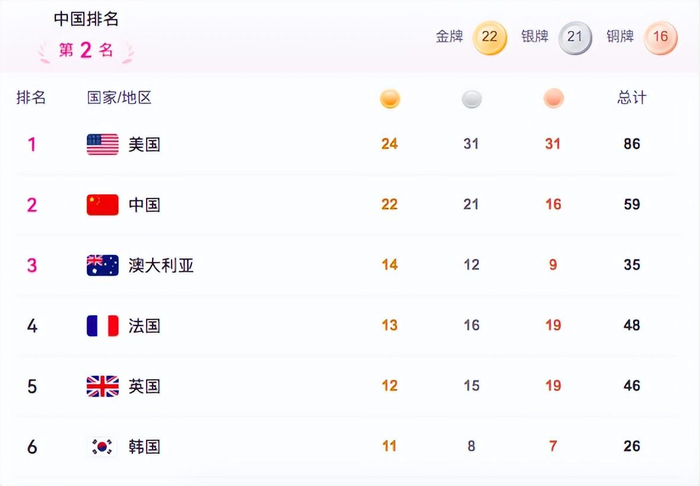The image size is (700, 486).
Task: Click the France flag icon
Action: coord(102,326)
